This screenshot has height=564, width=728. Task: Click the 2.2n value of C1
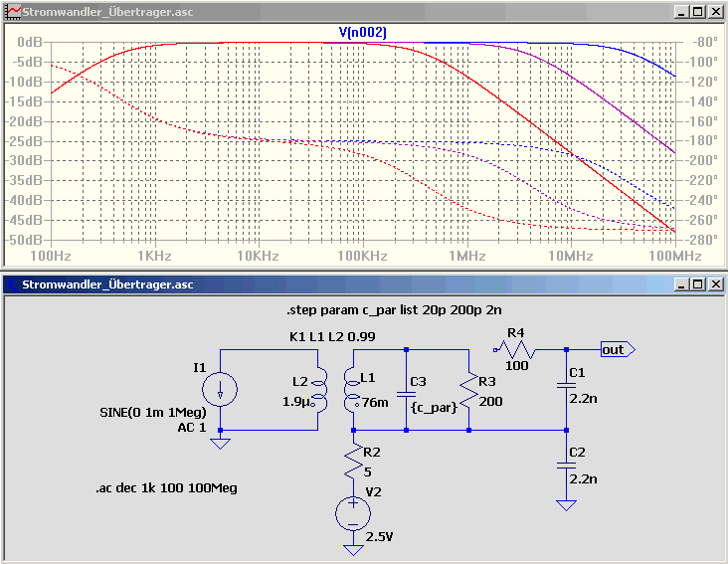(583, 398)
